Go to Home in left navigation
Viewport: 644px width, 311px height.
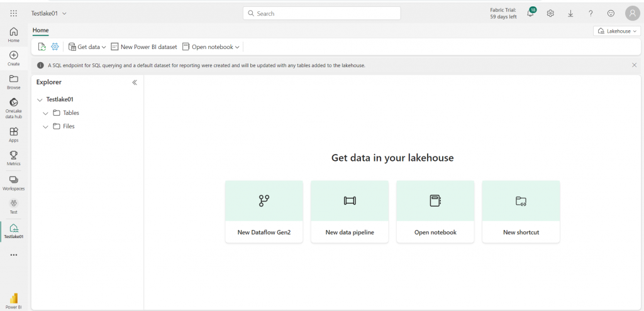tap(14, 35)
